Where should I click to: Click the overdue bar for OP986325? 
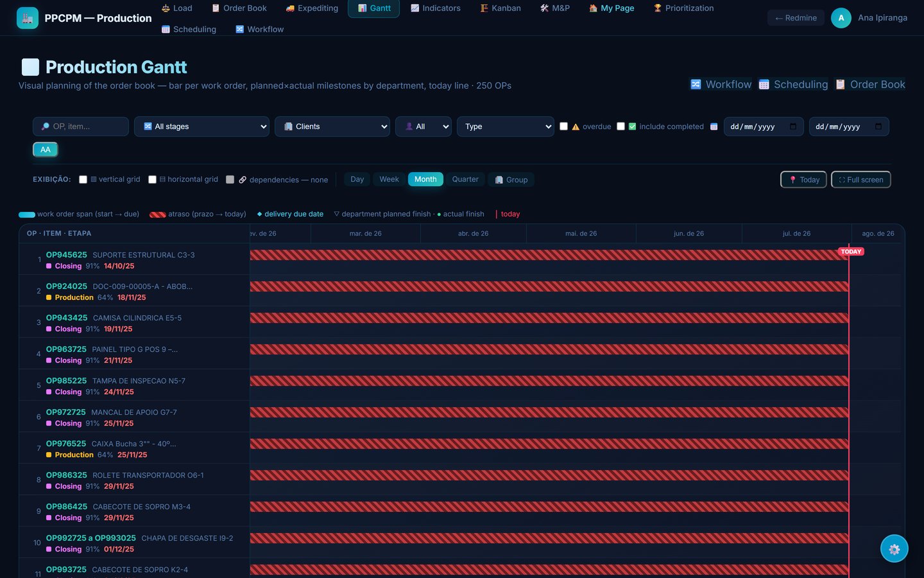coord(549,475)
